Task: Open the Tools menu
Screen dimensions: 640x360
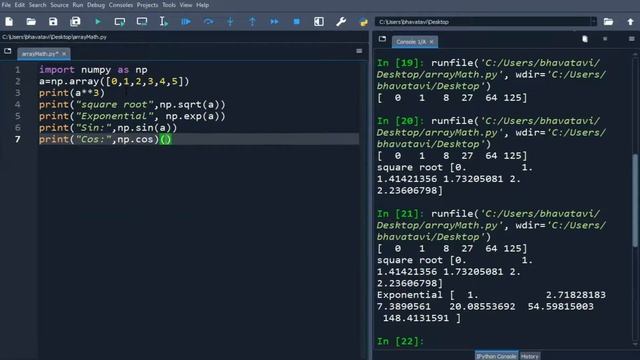Action: [169, 5]
